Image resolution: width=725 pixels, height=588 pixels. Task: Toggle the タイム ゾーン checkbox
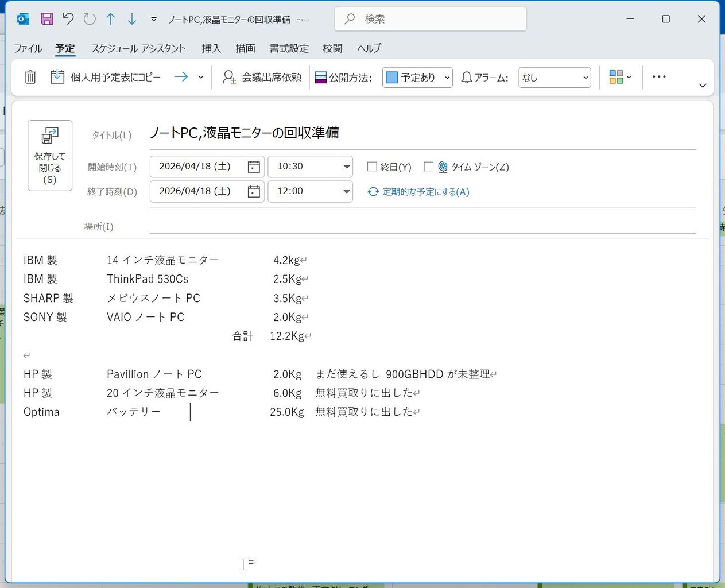(x=428, y=167)
